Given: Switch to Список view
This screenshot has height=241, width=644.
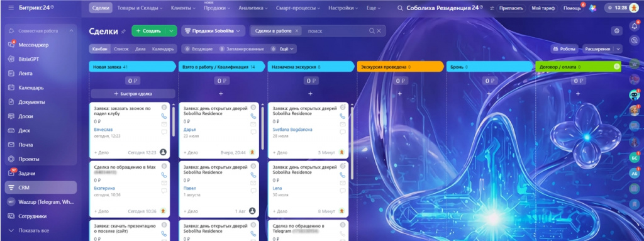Looking at the screenshot, I should tap(121, 49).
